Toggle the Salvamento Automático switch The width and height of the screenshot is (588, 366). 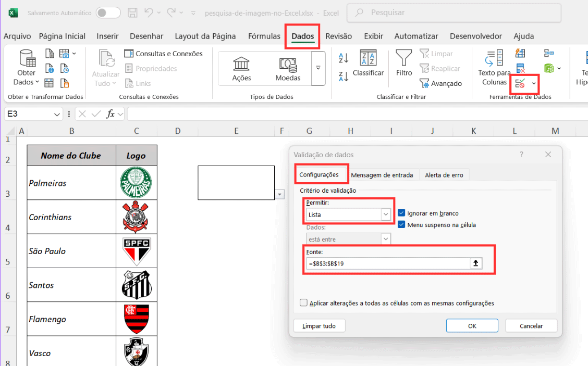108,12
